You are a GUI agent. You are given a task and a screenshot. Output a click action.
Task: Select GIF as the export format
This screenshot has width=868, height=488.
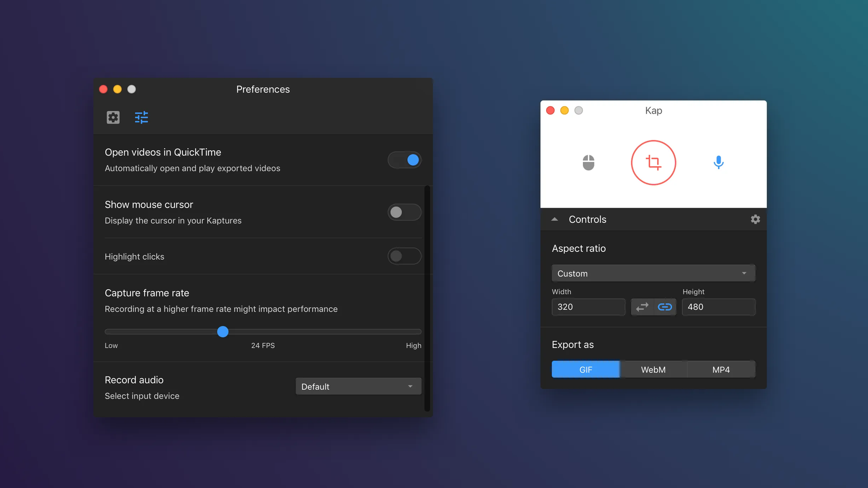coord(586,369)
